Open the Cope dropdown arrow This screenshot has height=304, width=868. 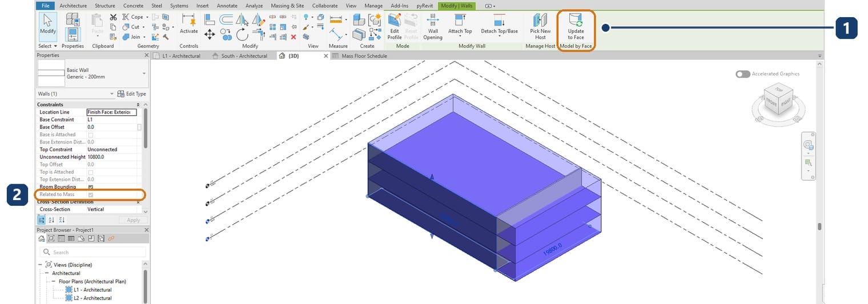tap(147, 18)
